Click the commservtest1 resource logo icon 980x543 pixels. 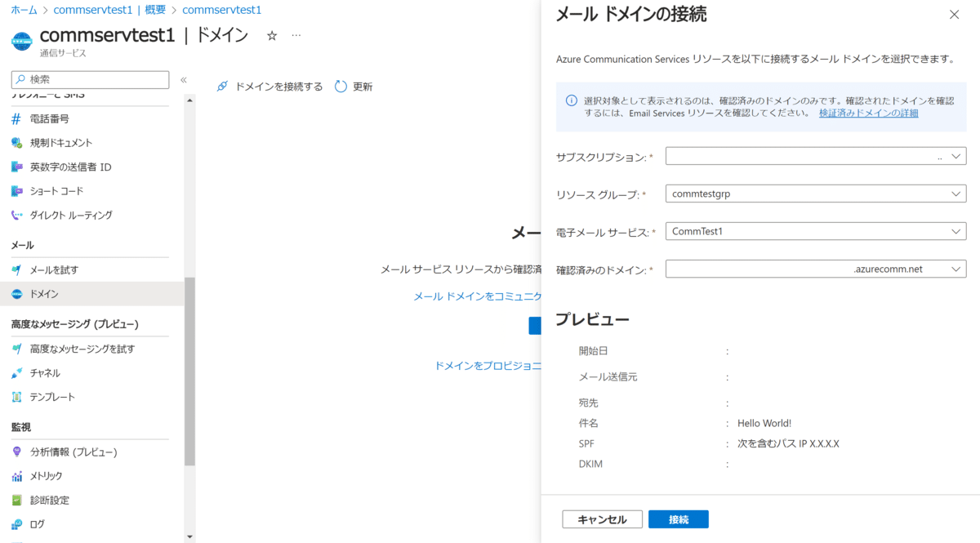22,40
